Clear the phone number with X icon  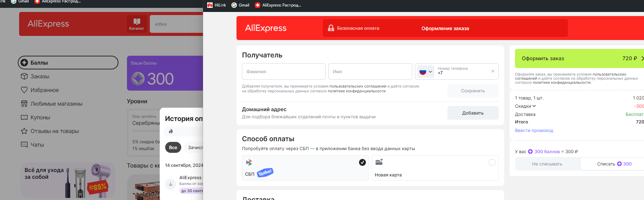pos(492,71)
